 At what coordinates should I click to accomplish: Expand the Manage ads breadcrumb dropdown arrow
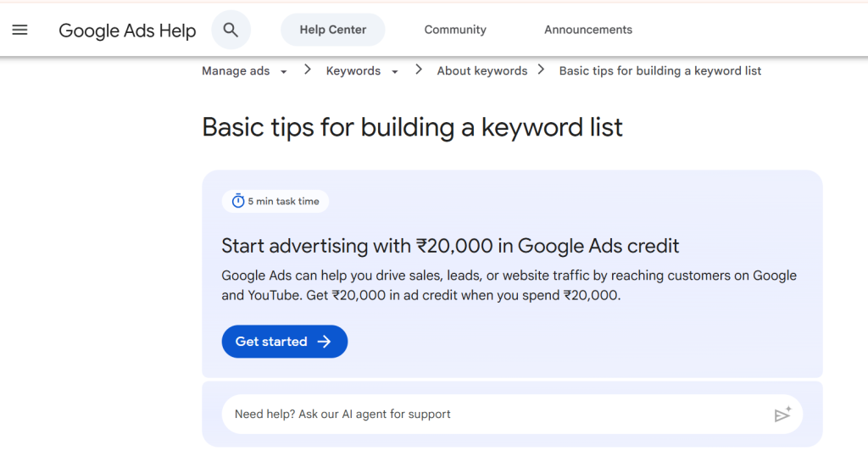[283, 72]
